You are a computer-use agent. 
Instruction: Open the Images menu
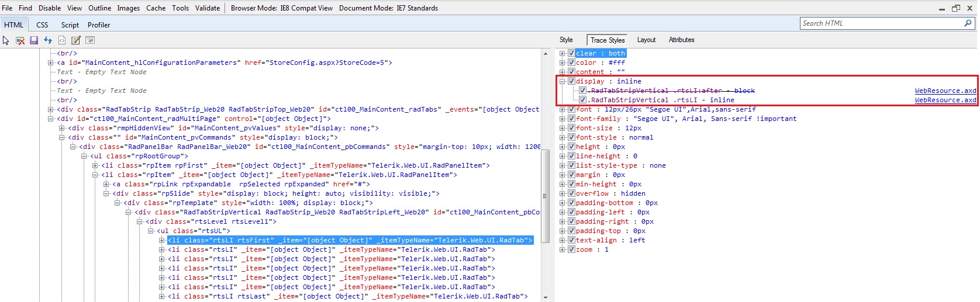click(128, 8)
